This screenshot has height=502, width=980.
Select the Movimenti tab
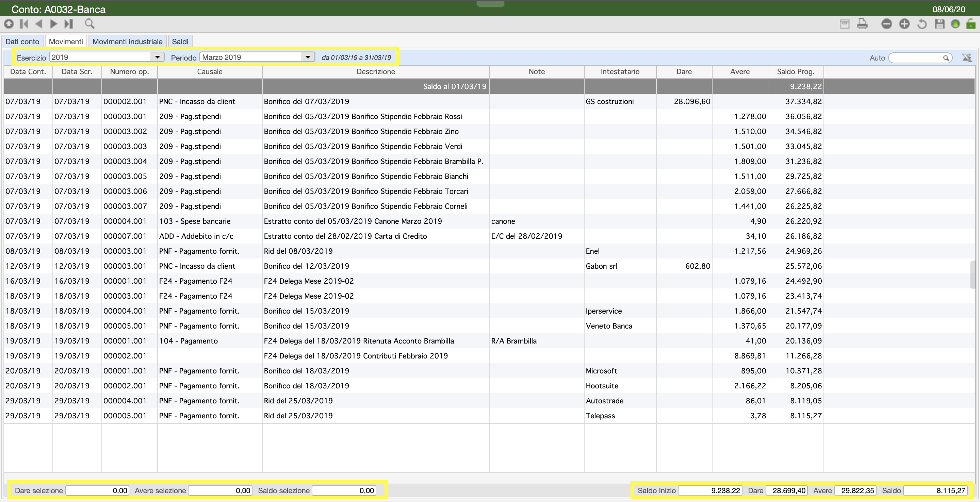pos(66,41)
